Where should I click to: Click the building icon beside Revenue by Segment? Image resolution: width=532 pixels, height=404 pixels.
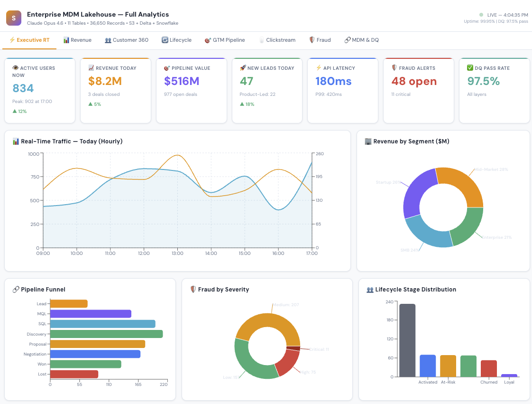click(368, 141)
